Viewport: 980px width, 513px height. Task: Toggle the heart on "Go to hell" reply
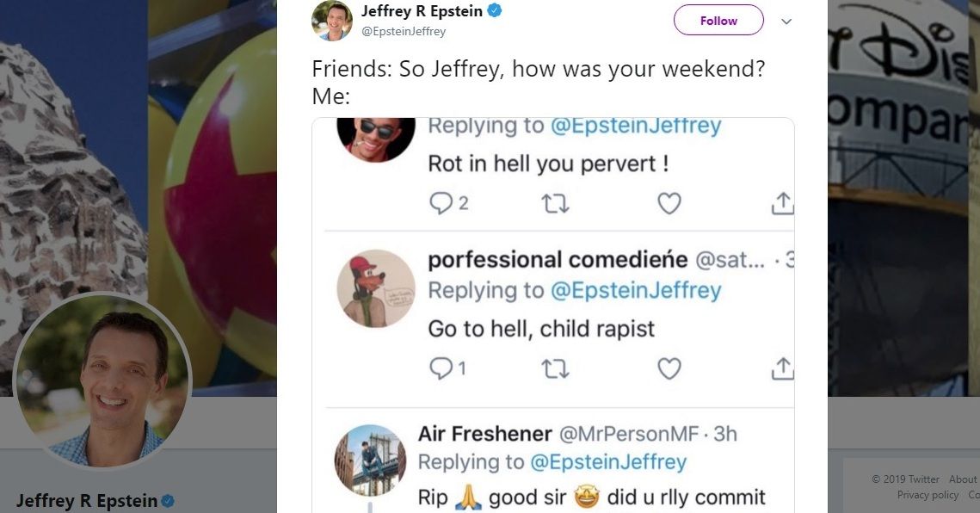[669, 368]
